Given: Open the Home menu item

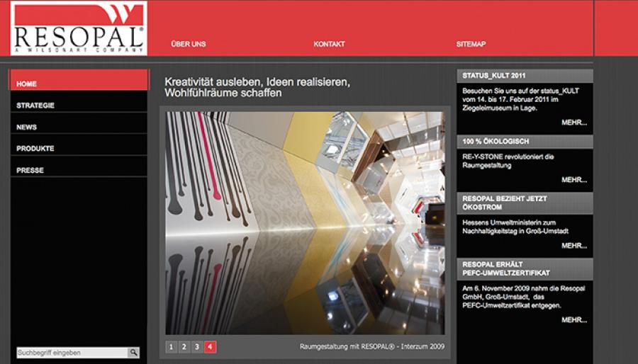Looking at the screenshot, I should (x=79, y=80).
